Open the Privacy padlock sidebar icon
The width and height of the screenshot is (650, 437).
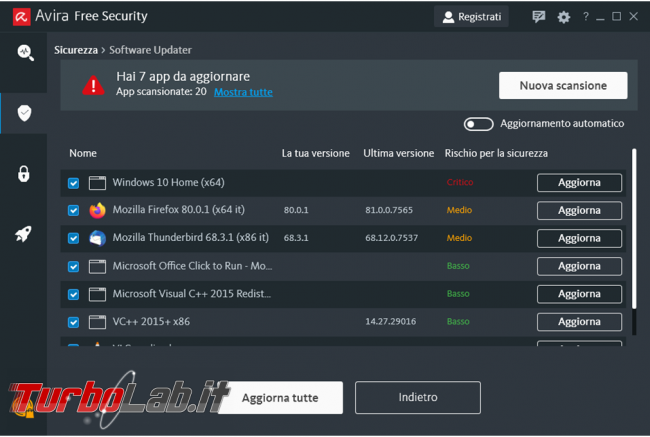24,174
